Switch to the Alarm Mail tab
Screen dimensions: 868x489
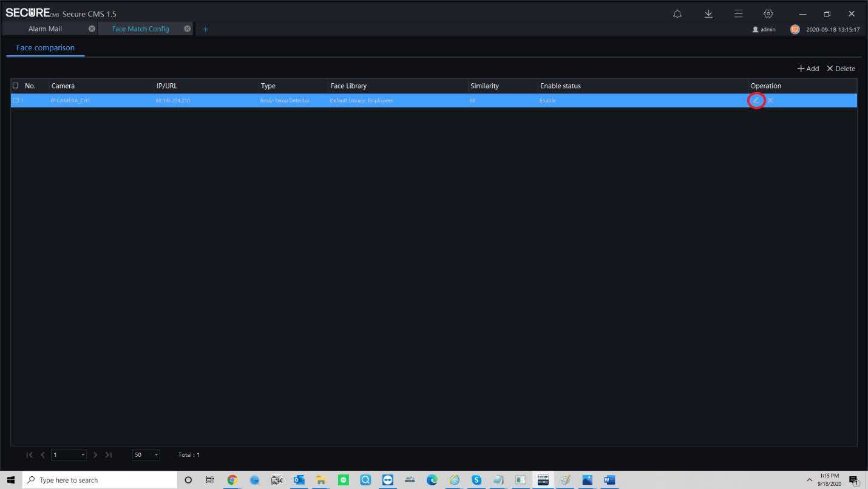click(45, 29)
